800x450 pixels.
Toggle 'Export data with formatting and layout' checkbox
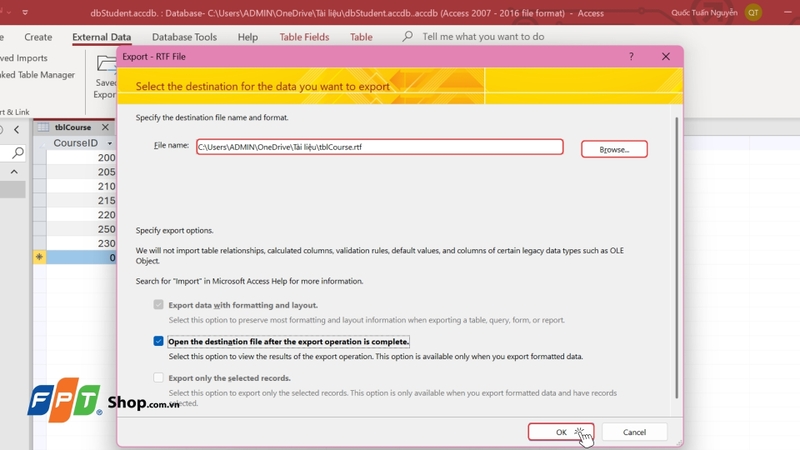click(158, 305)
